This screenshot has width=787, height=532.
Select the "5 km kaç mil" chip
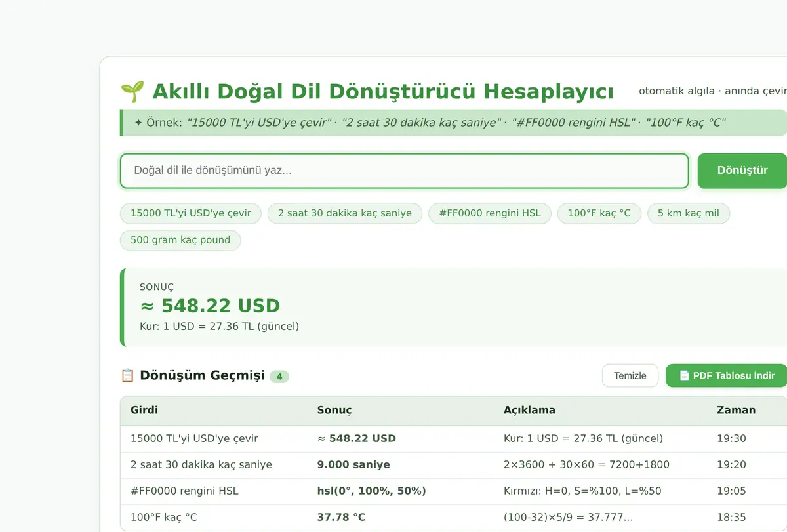click(x=689, y=213)
